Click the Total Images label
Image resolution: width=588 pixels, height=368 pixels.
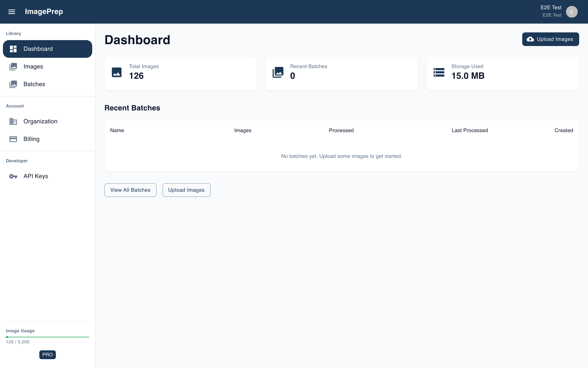click(144, 66)
